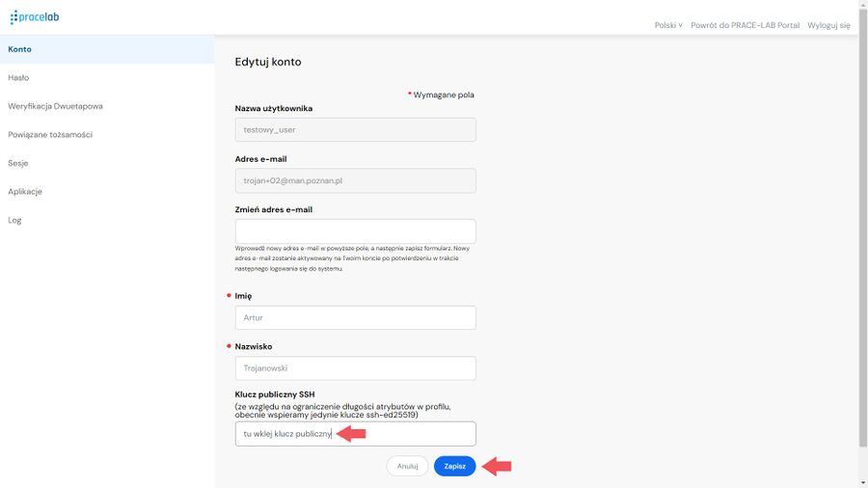Show the Log section
The width and height of the screenshot is (868, 488).
[107, 220]
